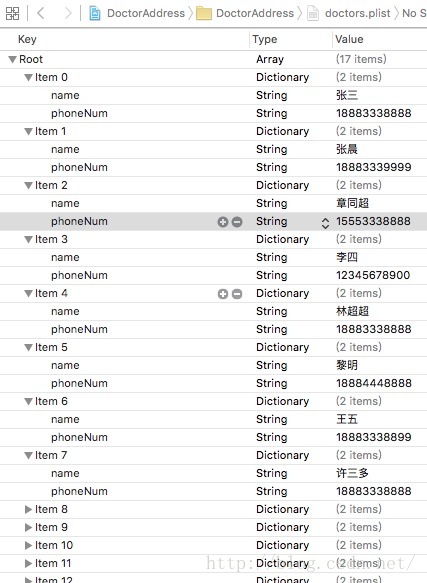Select phone 18883338899 in Item 6
Screen dimensions: 427x583
pyautogui.click(x=373, y=437)
